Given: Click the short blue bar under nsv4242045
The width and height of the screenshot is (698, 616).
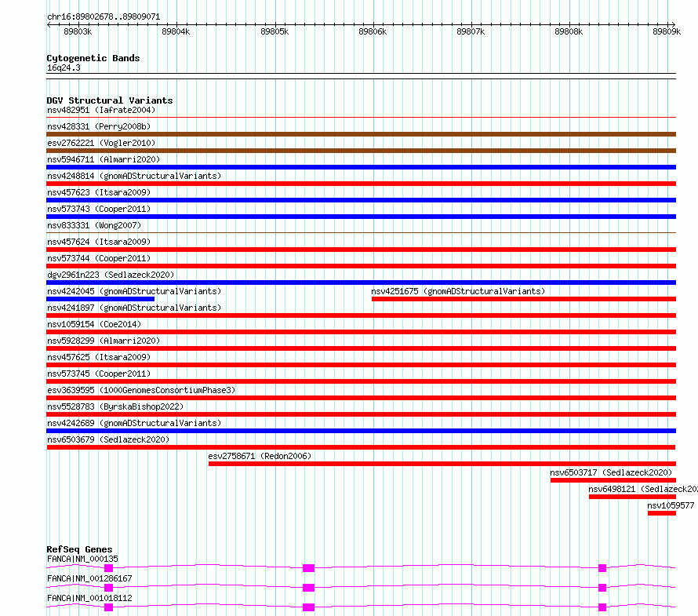Looking at the screenshot, I should (100, 299).
